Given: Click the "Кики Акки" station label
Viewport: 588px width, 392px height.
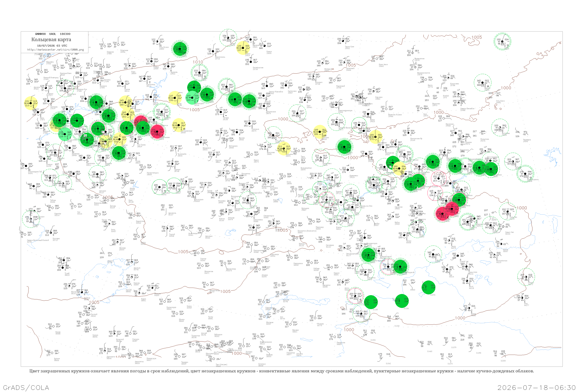Looking at the screenshot, I should coord(383,64).
